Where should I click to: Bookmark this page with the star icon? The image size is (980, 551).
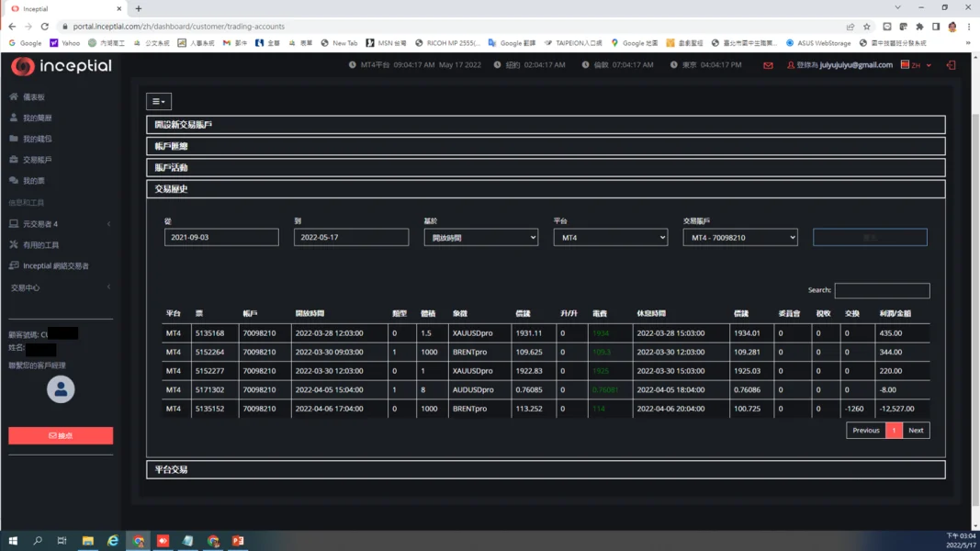point(866,27)
